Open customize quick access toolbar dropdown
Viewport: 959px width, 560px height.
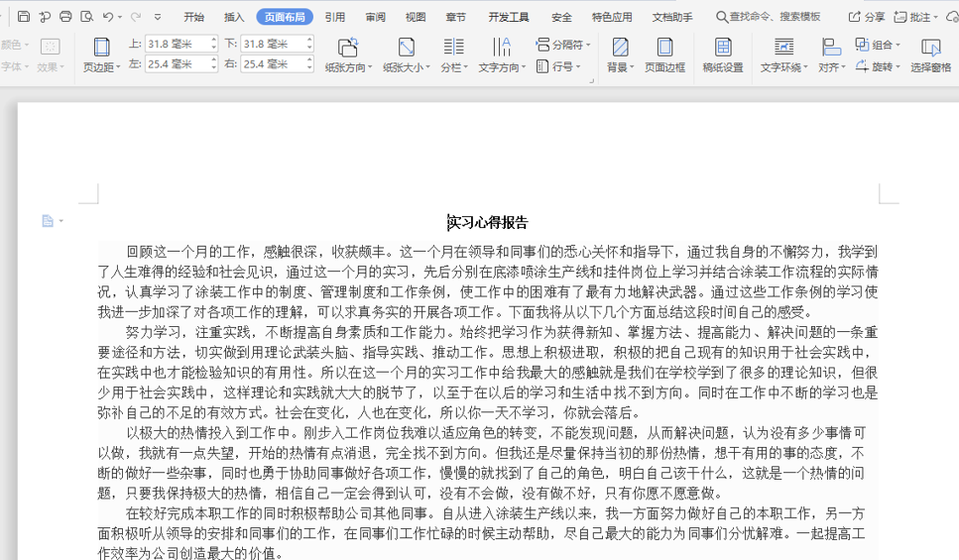(158, 17)
